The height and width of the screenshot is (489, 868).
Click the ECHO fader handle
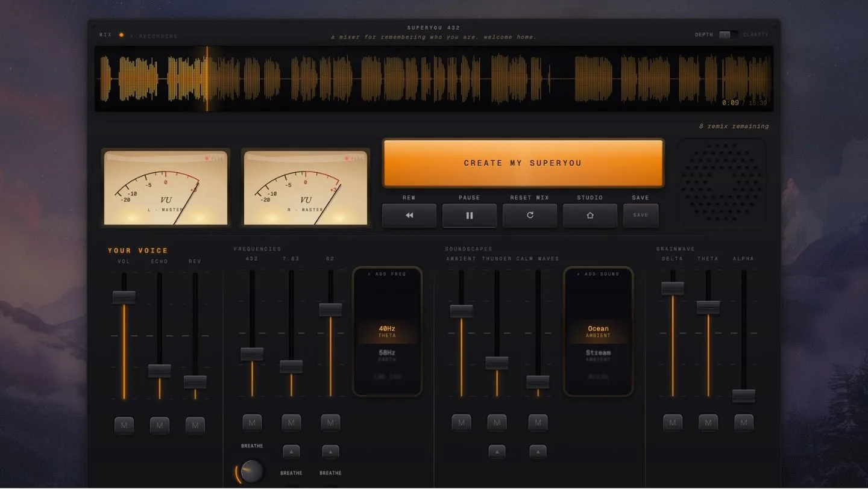160,371
